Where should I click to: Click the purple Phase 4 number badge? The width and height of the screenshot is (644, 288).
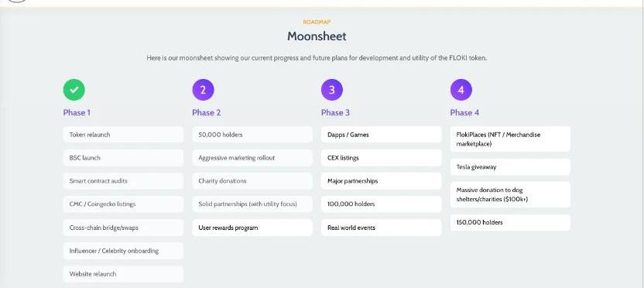click(461, 90)
